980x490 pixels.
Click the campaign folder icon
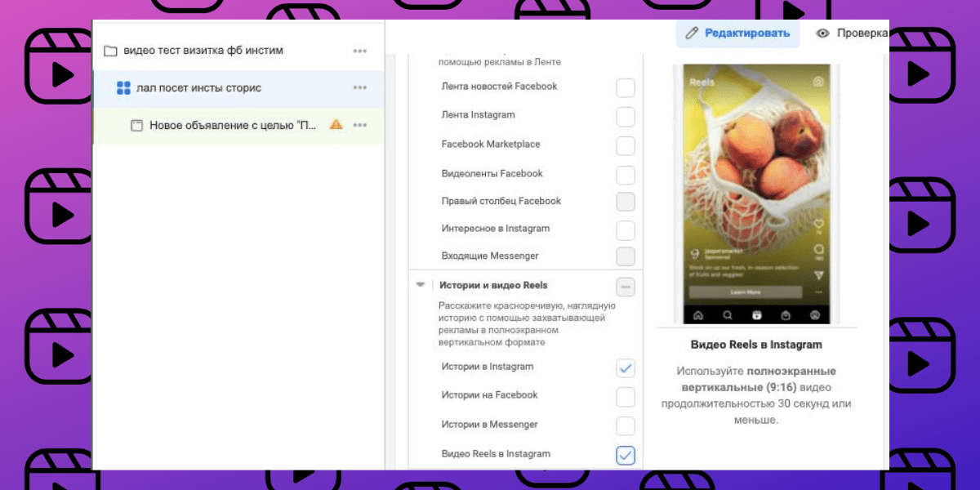coord(110,51)
